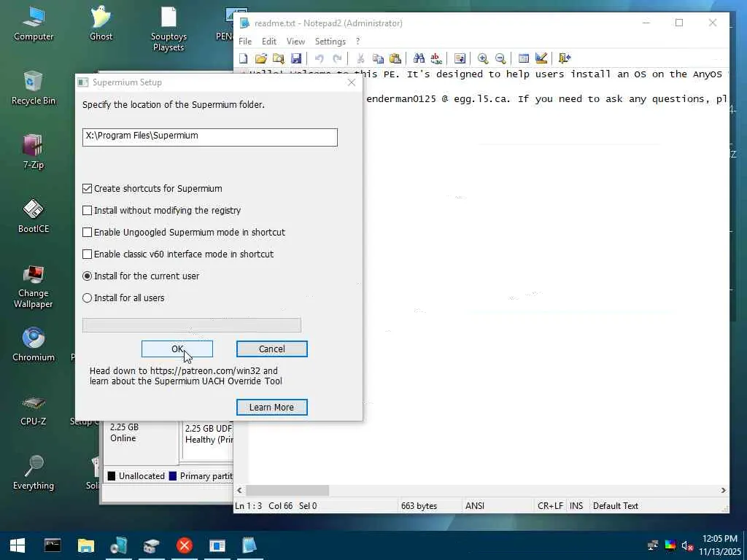This screenshot has width=747, height=560.
Task: Click the Cut scissors icon in Notepad2
Action: coord(360,58)
